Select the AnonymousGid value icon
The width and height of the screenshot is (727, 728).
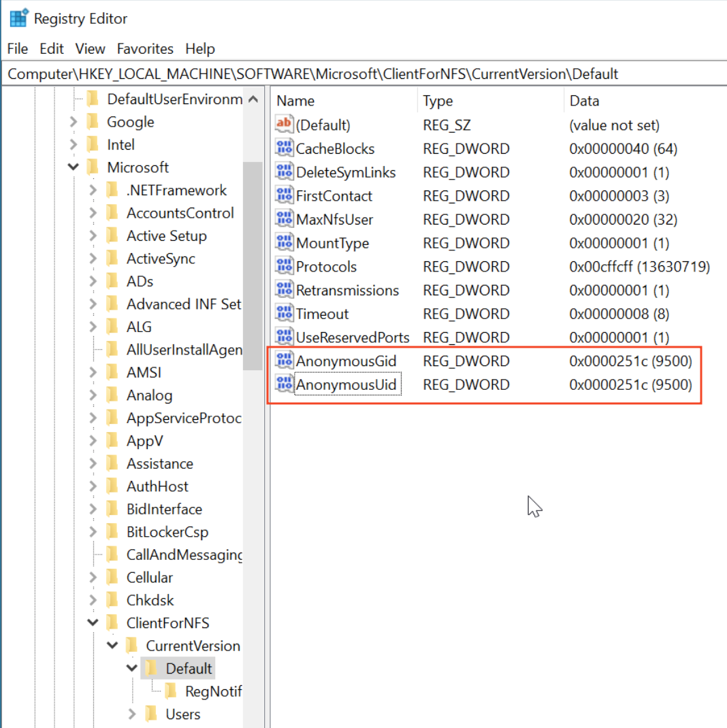tap(284, 361)
